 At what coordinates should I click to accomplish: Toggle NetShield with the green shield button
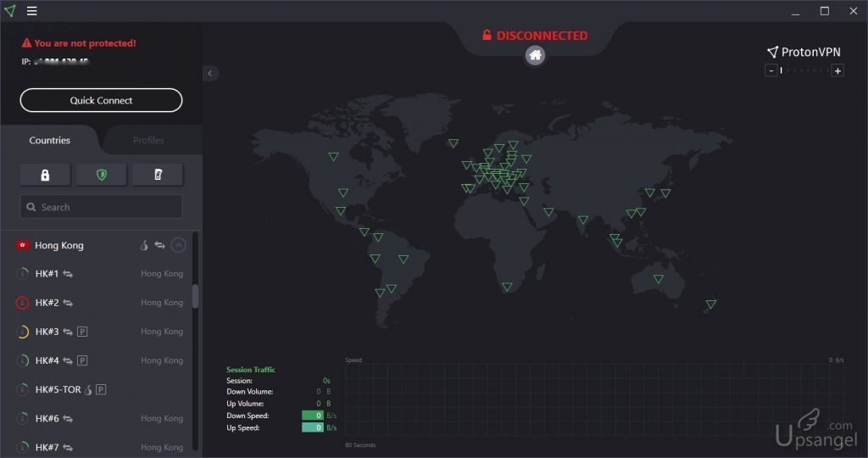102,175
